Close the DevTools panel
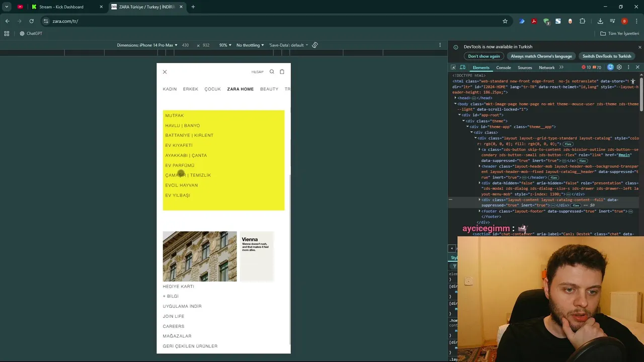 click(x=637, y=67)
